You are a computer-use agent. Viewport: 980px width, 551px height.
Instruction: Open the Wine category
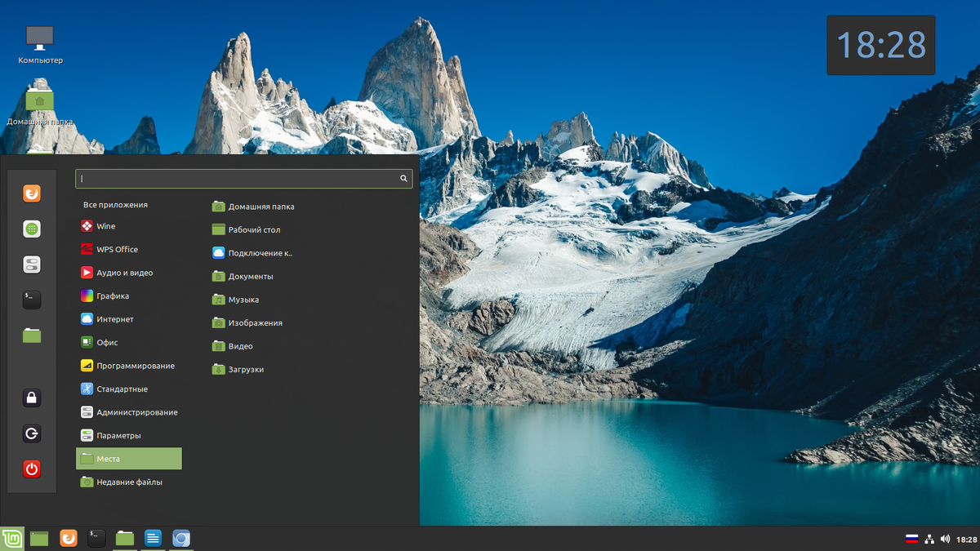point(129,226)
